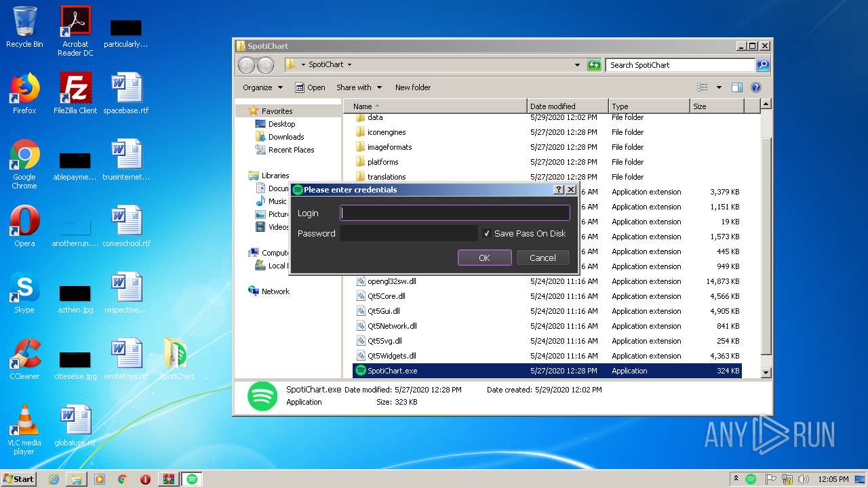The image size is (868, 488).
Task: Click the file list scroll up arrow
Action: click(x=766, y=104)
